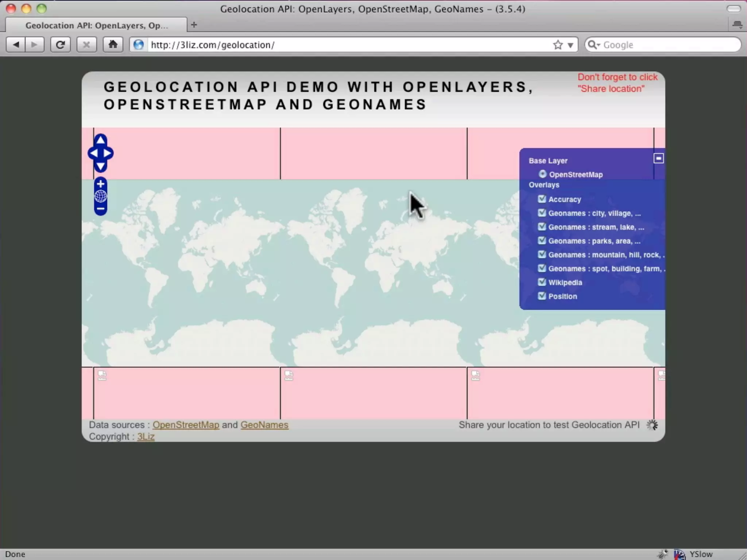
Task: Toggle the Wikipedia overlay checkbox
Action: 542,282
